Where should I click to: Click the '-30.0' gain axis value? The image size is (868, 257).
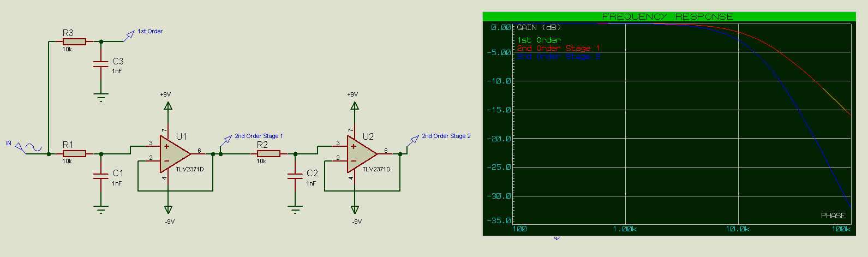click(x=499, y=196)
